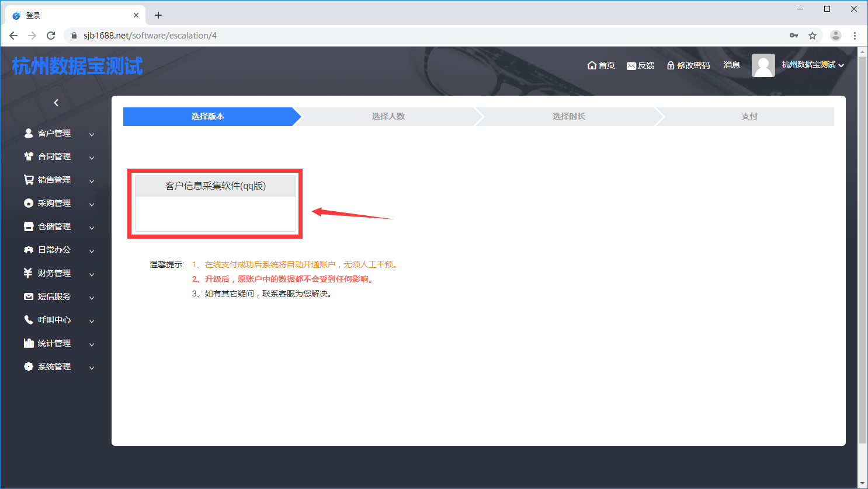
Task: Click the scrollbar down arrow
Action: pyautogui.click(x=862, y=483)
